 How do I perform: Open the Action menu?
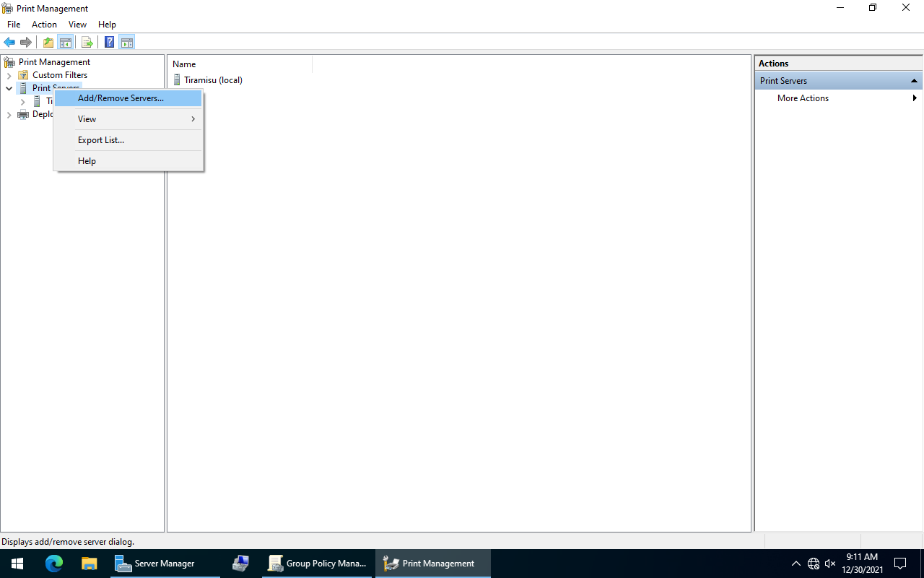[44, 24]
